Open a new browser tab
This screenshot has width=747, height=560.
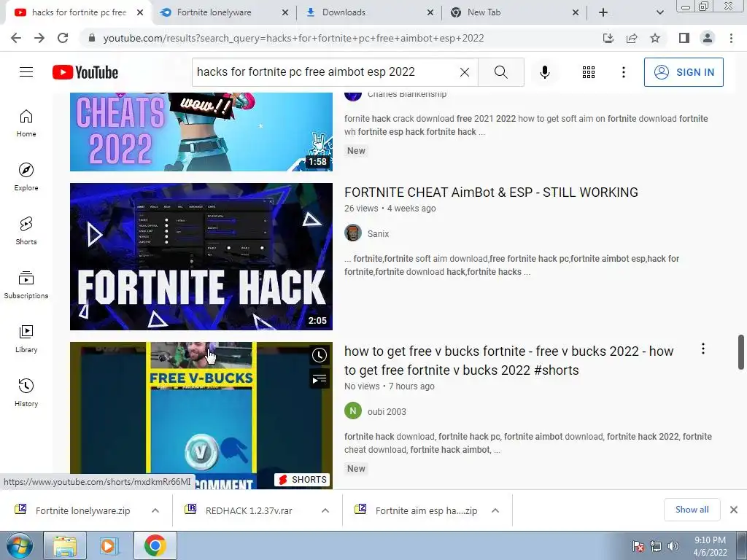pyautogui.click(x=603, y=12)
